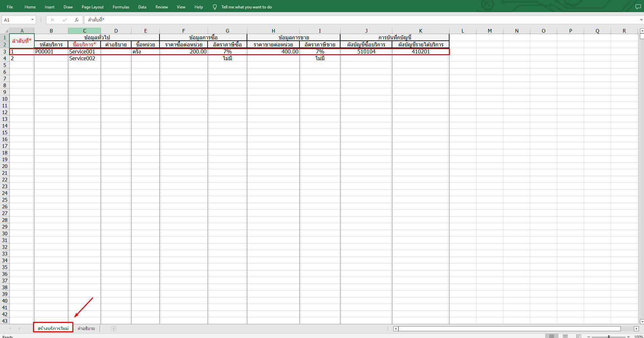Open Page Break Preview from status bar icon
This screenshot has width=644, height=338.
click(578, 336)
